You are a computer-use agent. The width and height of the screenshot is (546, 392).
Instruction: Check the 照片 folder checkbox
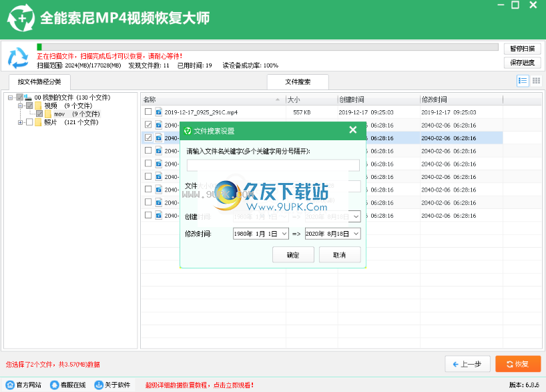[29, 122]
